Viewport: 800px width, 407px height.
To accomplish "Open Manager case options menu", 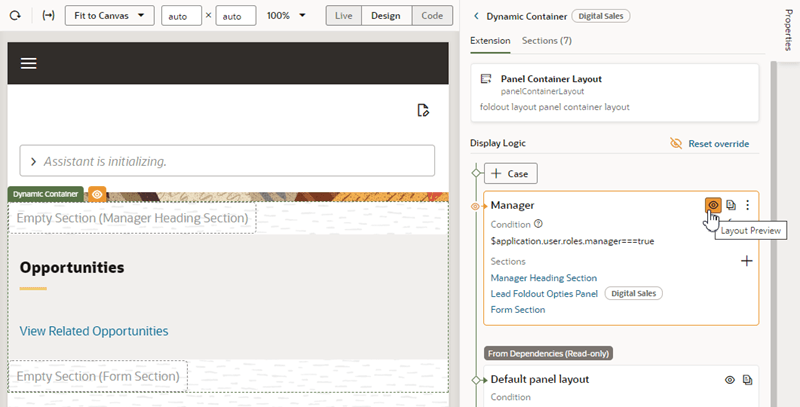I will (x=747, y=205).
